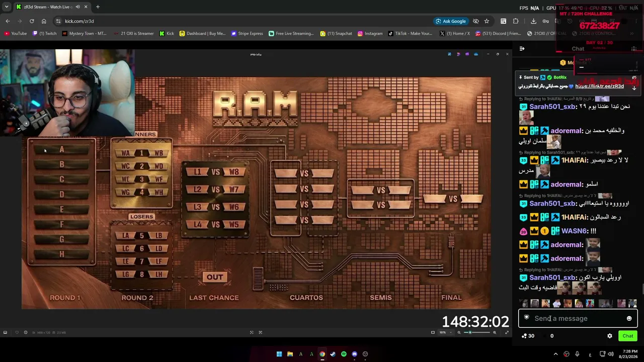Open the browser extensions puzzle icon
Screen dimensions: 644x362
(516, 21)
